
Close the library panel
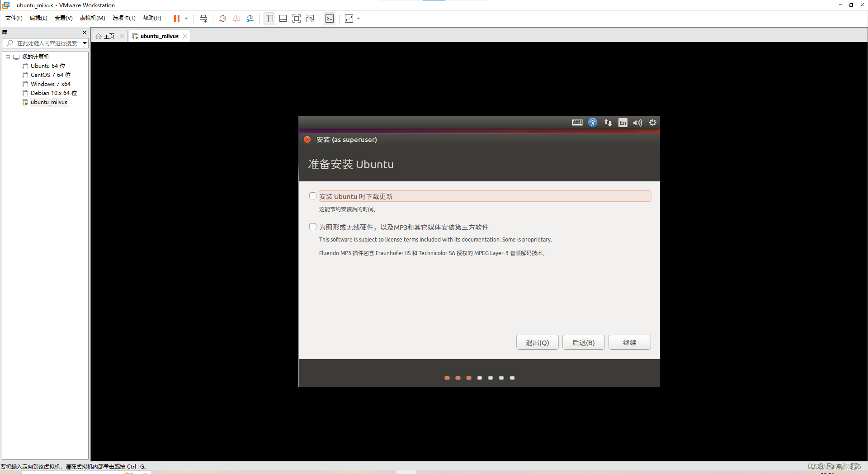point(84,32)
